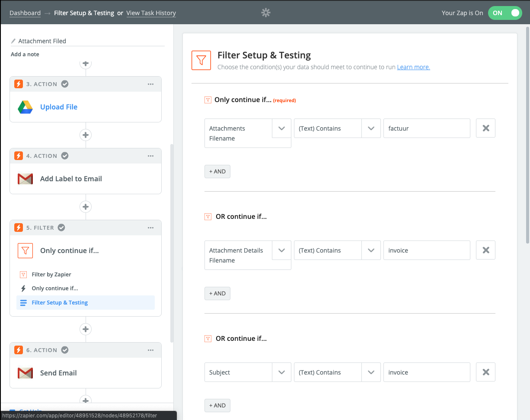Click the large funnel icon beside Filter Setup & Testing heading
Image resolution: width=530 pixels, height=420 pixels.
(201, 60)
